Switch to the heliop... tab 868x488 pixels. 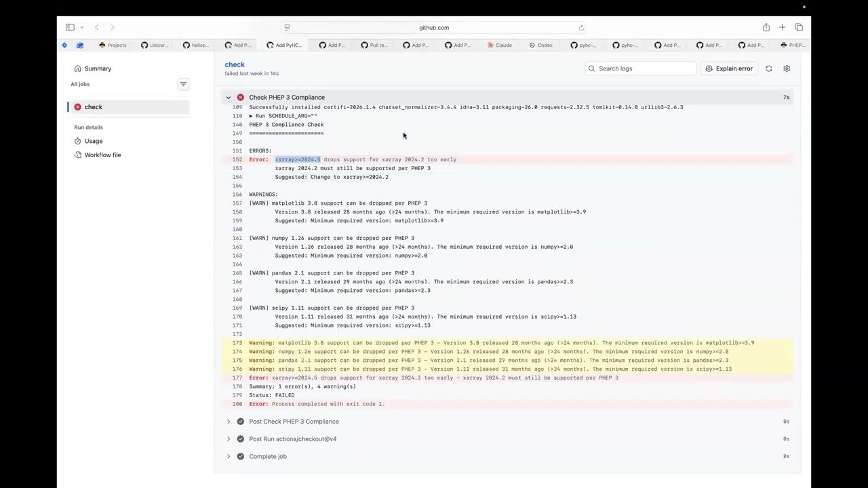pos(196,45)
